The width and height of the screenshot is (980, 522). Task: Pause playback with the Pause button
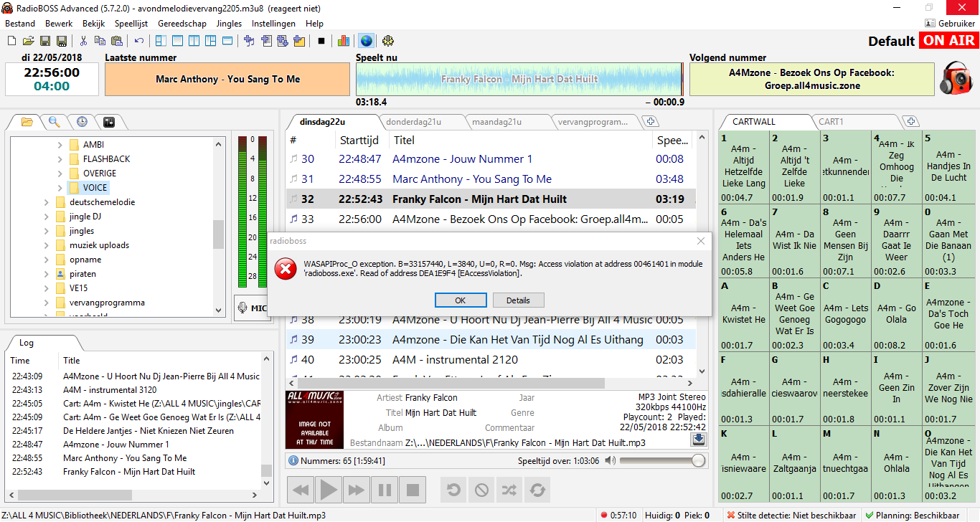(385, 490)
